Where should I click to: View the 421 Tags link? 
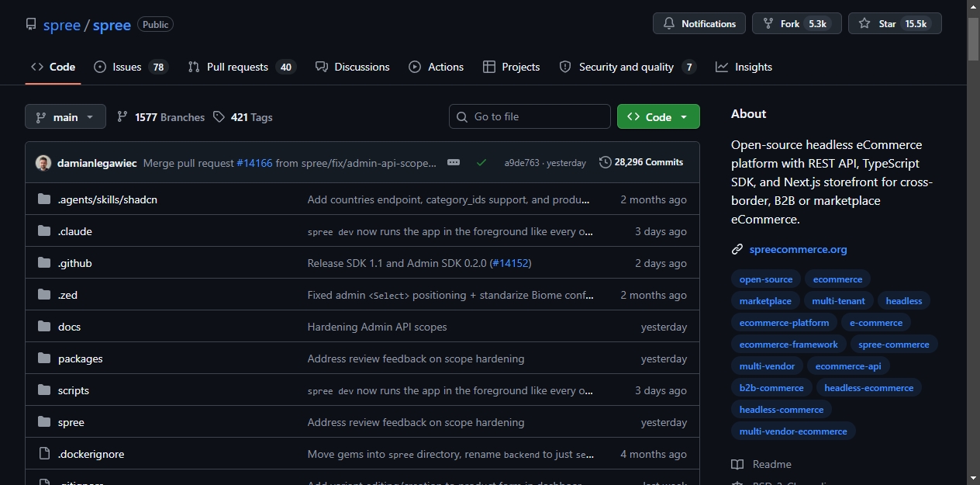pos(243,117)
